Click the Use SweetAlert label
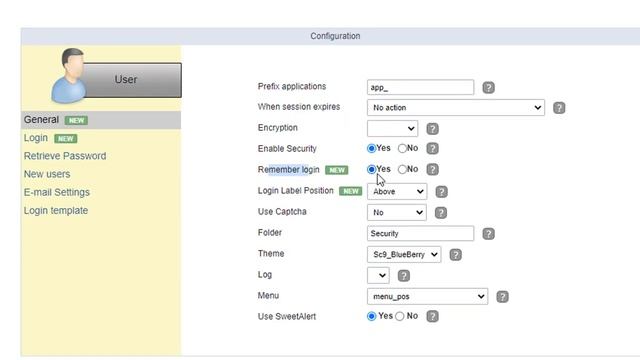 point(287,316)
